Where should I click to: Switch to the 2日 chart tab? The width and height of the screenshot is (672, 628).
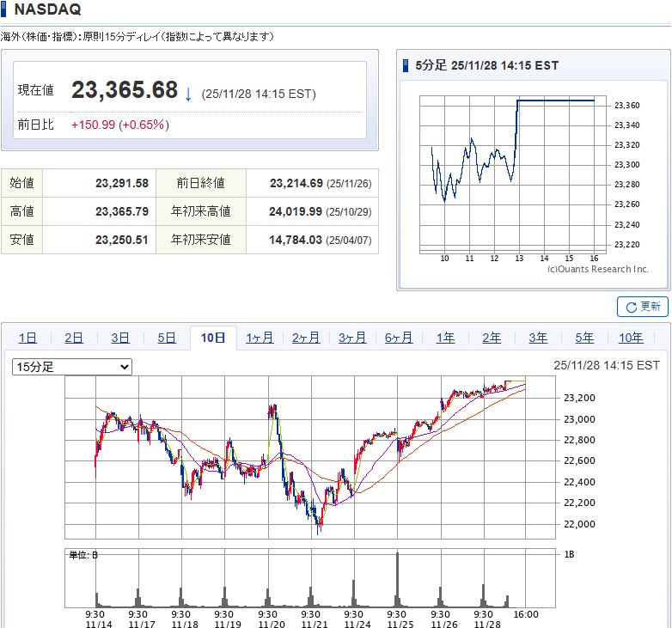click(74, 338)
